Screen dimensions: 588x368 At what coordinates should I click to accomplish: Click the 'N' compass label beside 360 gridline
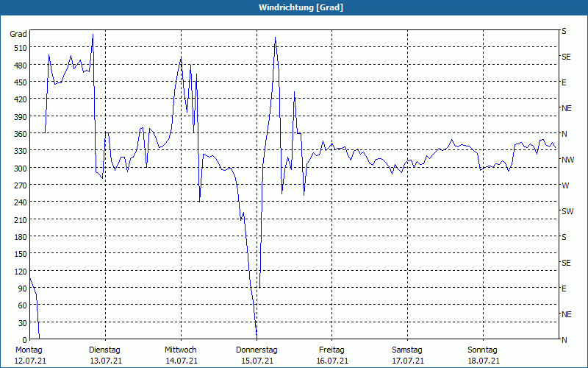[564, 134]
